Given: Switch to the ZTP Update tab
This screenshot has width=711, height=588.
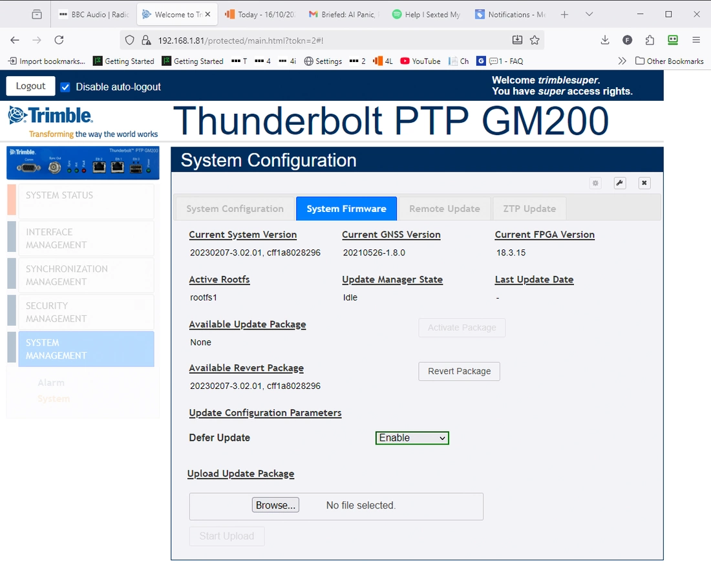Looking at the screenshot, I should pyautogui.click(x=529, y=209).
